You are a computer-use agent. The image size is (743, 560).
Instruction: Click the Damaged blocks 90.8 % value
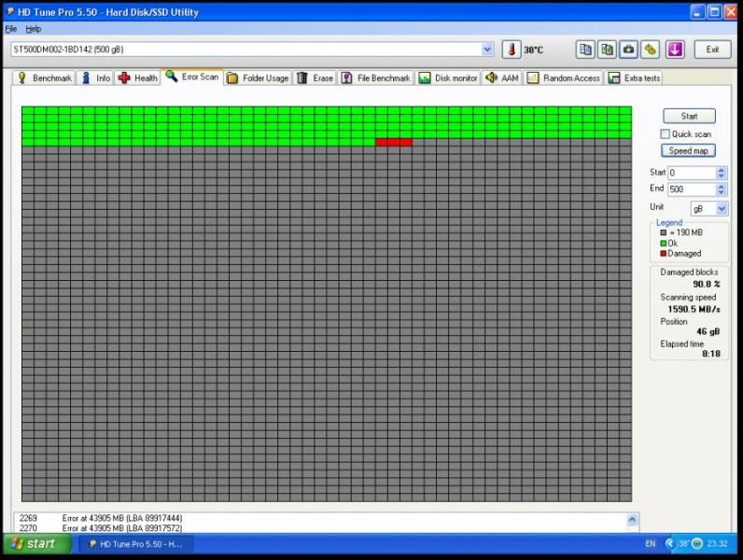coord(706,285)
